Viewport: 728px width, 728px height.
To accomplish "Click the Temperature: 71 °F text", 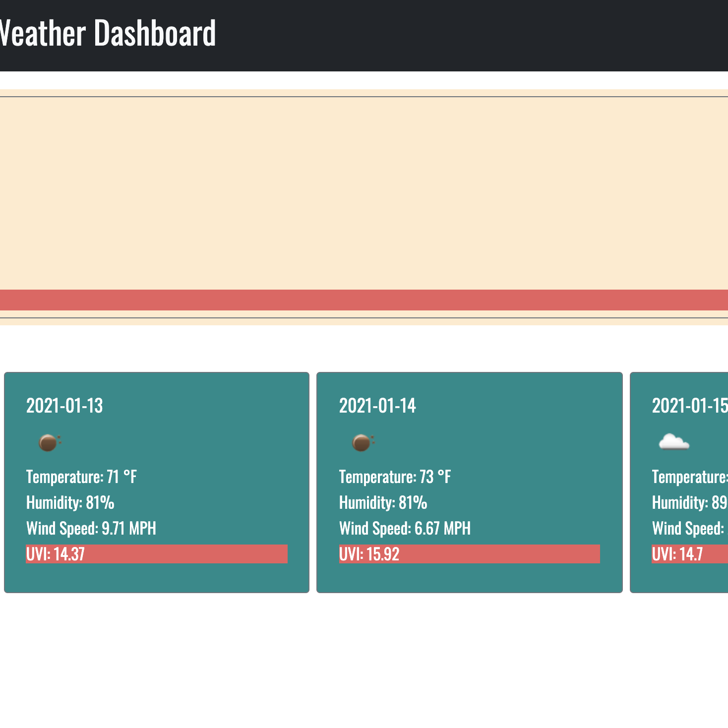I will 81,477.
